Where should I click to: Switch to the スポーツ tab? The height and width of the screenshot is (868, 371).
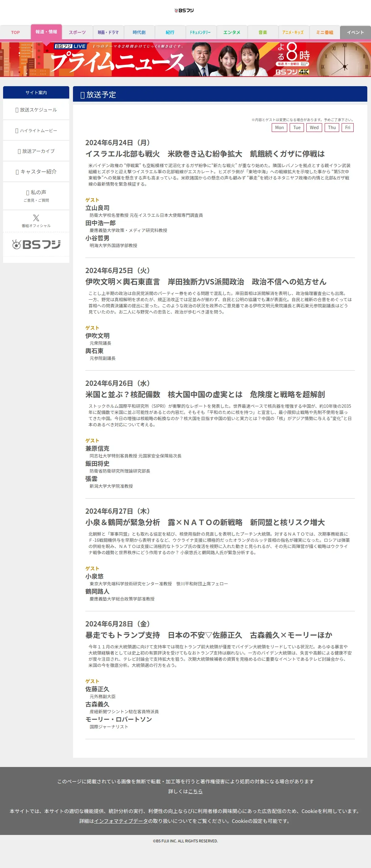[77, 32]
